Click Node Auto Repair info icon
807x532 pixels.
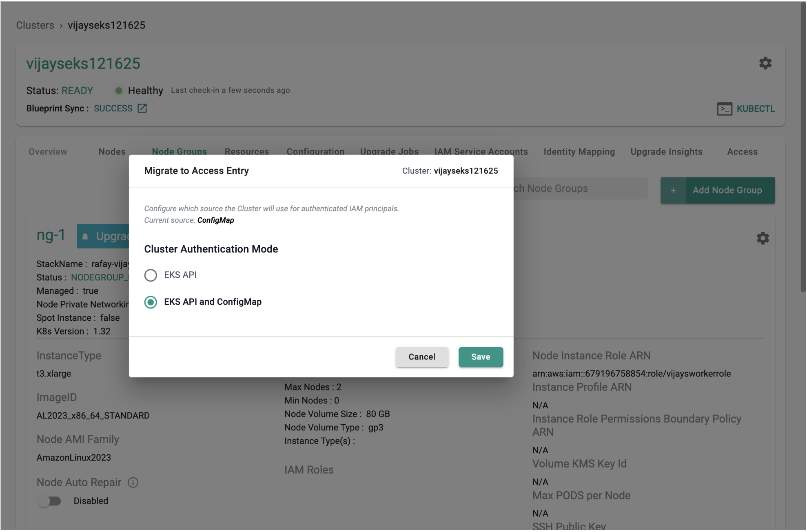tap(133, 483)
